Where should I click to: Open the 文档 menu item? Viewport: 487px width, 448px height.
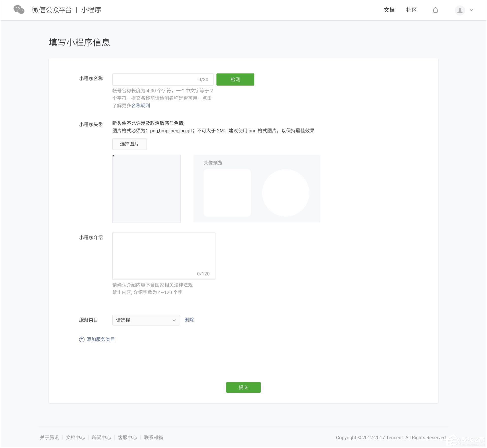tap(389, 10)
